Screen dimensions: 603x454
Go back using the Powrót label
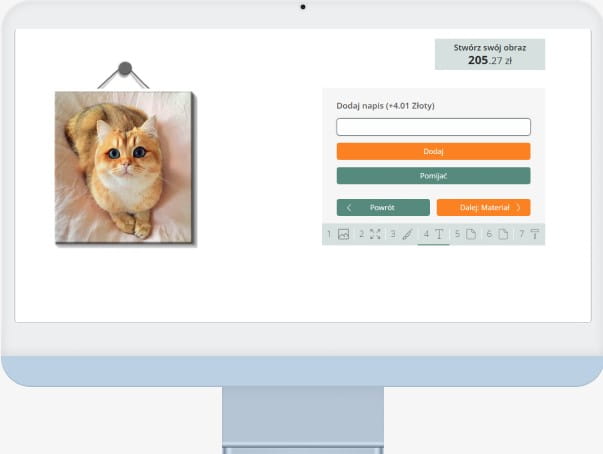382,208
